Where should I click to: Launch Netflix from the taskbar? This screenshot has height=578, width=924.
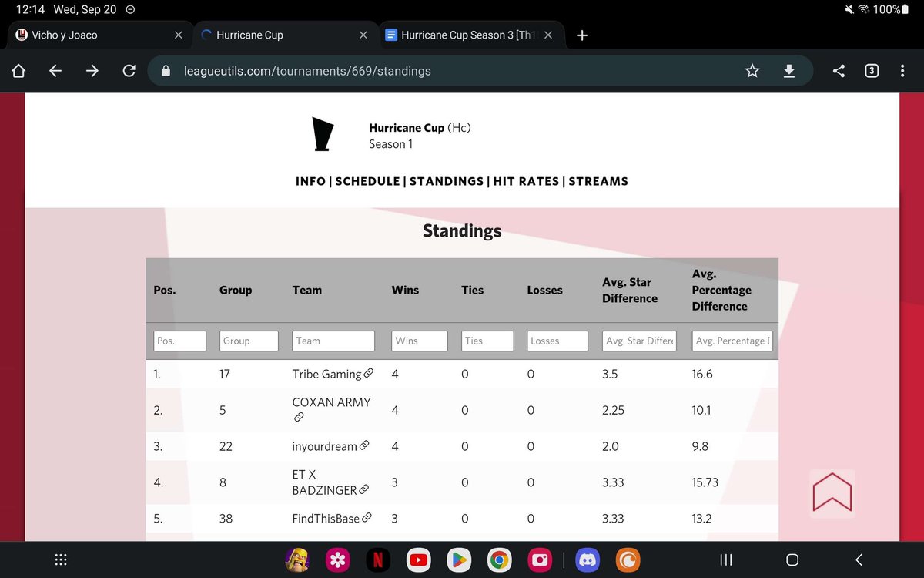tap(377, 560)
